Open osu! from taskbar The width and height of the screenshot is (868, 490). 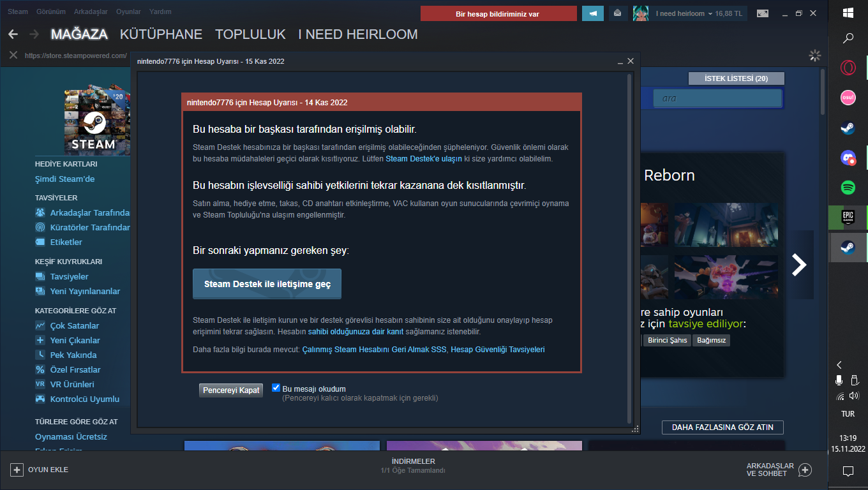click(x=848, y=97)
